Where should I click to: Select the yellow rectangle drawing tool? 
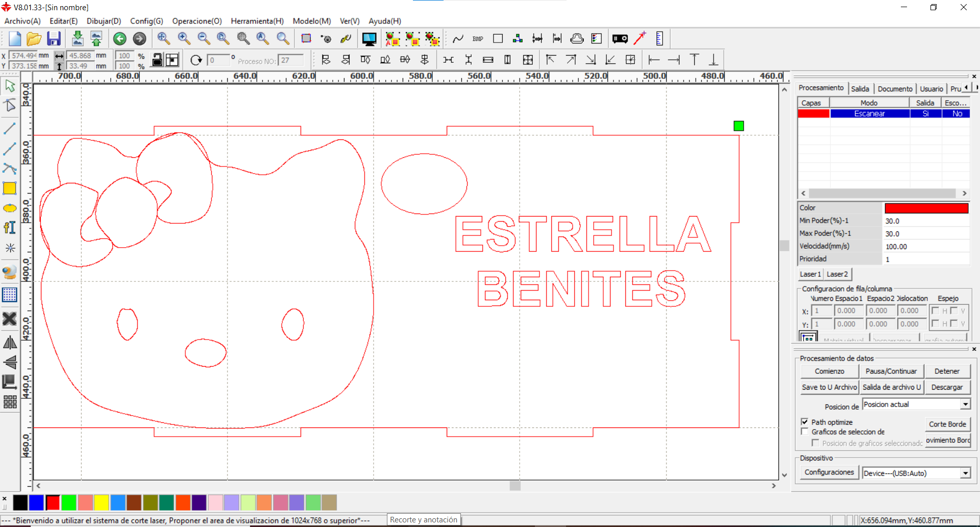pos(10,188)
